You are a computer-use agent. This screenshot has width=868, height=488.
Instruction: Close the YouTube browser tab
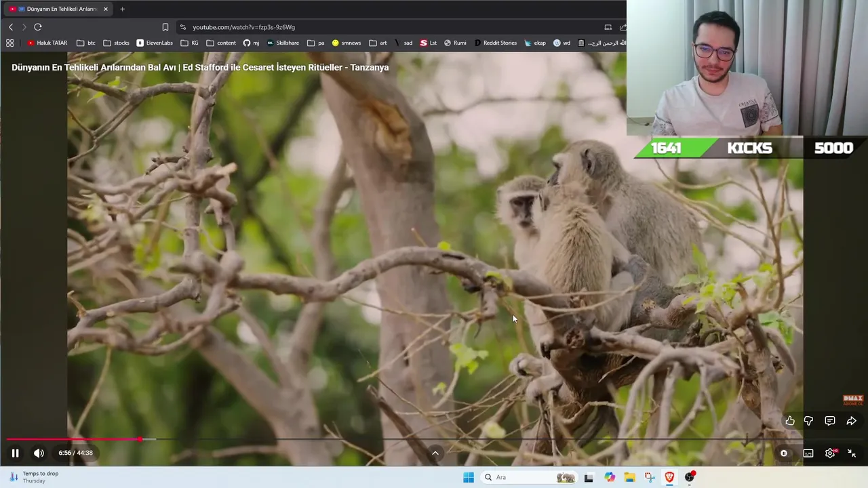pos(105,9)
